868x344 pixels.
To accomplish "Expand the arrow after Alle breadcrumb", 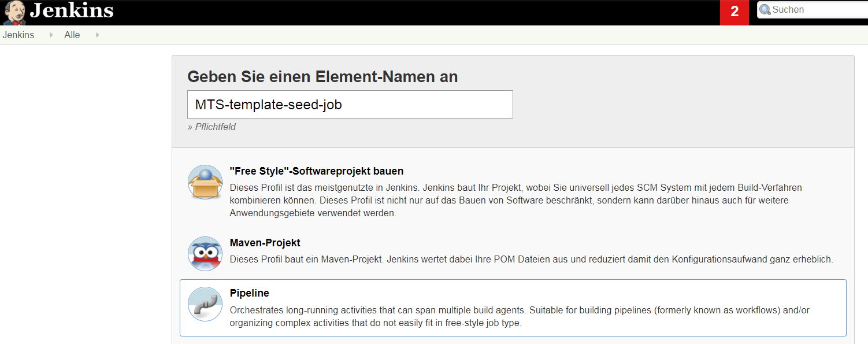I will pos(97,35).
